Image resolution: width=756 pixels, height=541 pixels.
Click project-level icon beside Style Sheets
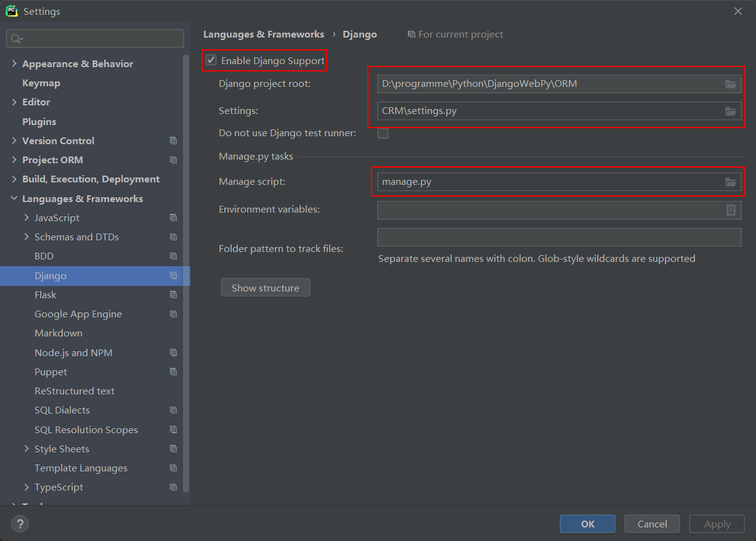173,449
